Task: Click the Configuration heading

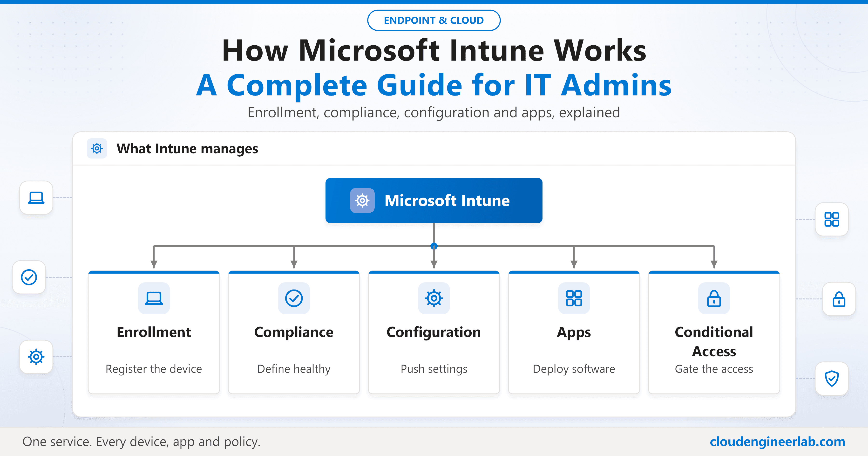Action: tap(434, 332)
